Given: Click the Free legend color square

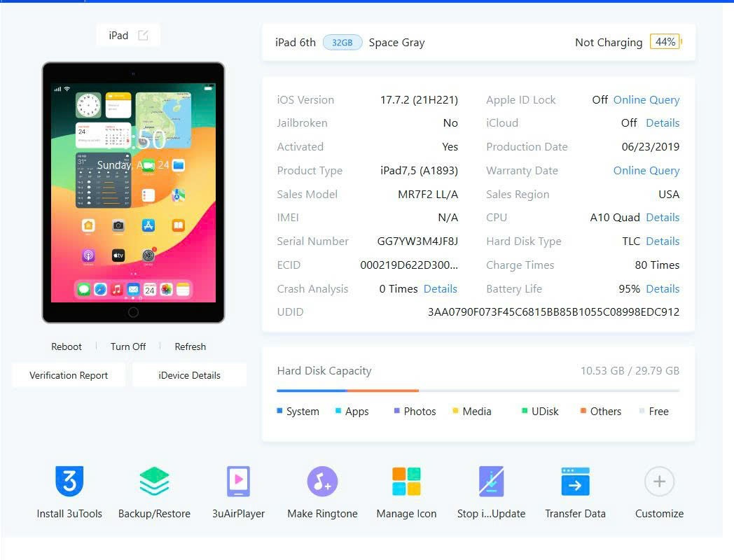Looking at the screenshot, I should pyautogui.click(x=642, y=411).
